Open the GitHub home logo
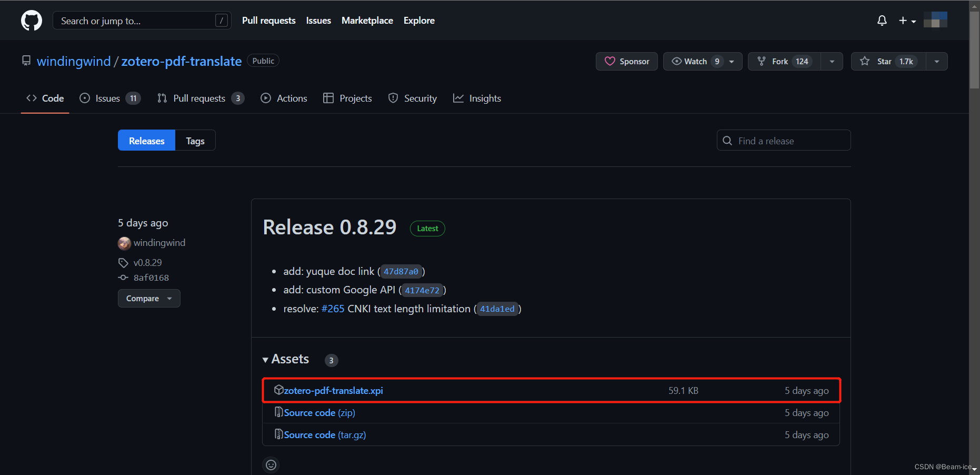980x475 pixels. coord(32,21)
